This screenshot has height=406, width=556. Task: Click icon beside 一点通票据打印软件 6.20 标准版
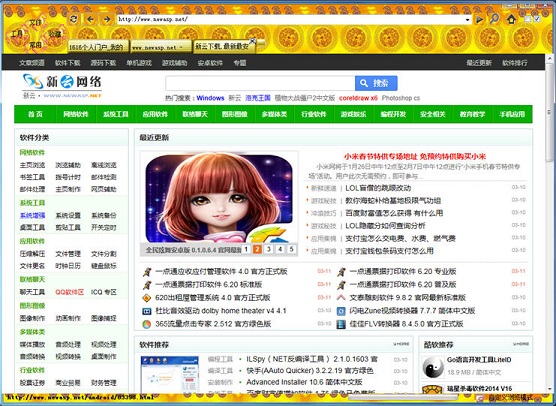point(147,285)
